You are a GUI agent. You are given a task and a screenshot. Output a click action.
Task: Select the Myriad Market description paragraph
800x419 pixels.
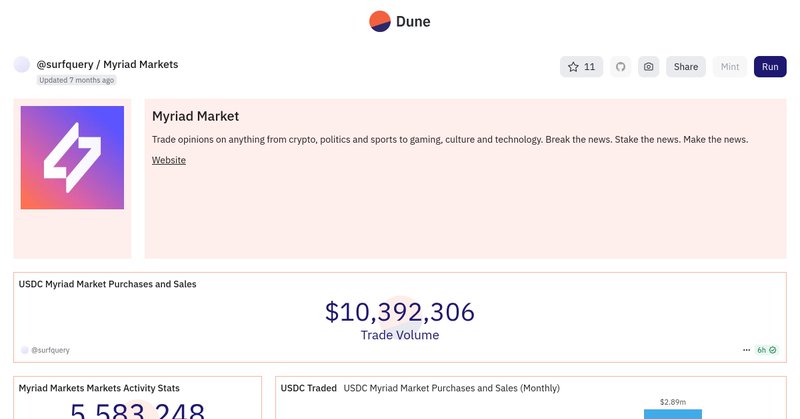pyautogui.click(x=450, y=140)
